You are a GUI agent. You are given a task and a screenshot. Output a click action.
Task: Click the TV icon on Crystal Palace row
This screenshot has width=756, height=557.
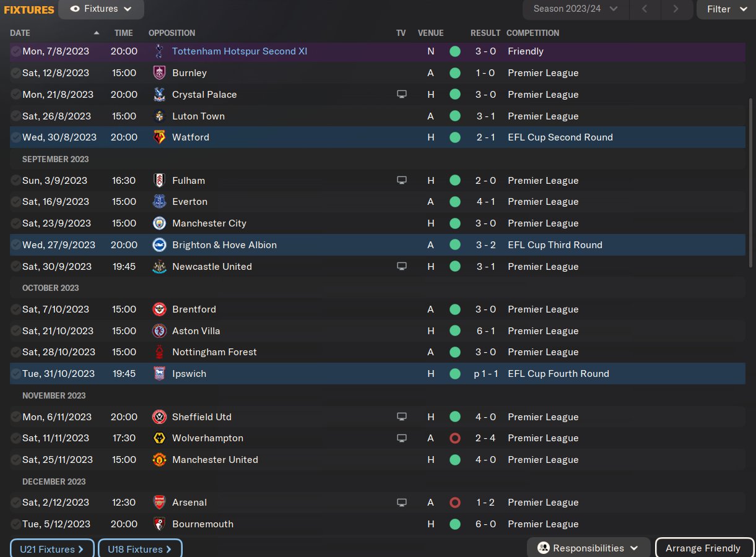(x=402, y=95)
